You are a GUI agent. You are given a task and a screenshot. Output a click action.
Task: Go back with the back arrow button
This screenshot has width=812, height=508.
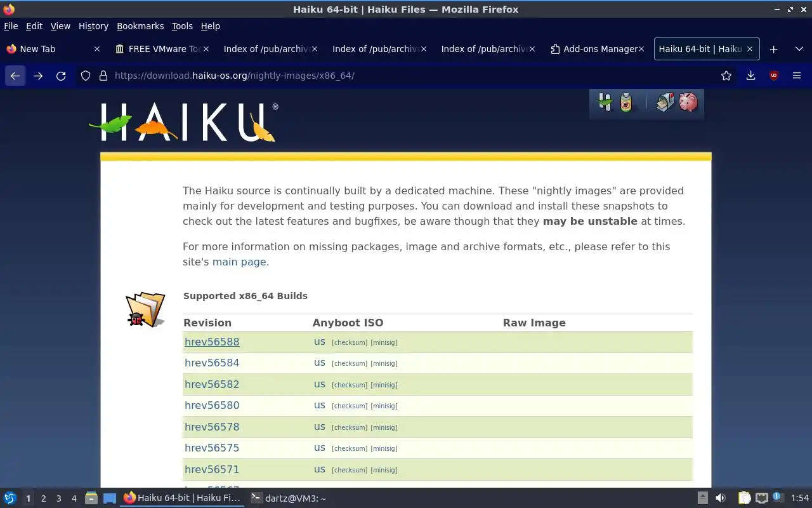15,76
